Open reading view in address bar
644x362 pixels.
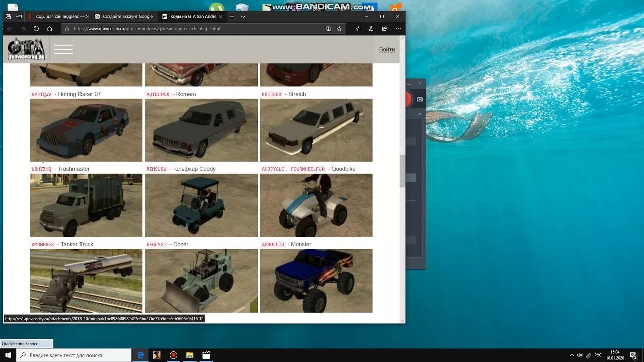(x=328, y=29)
